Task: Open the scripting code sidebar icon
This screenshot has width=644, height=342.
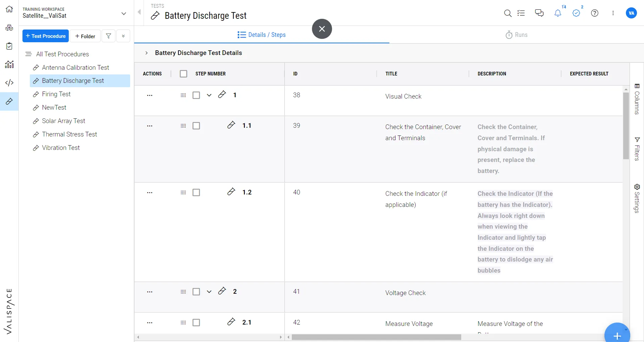Action: coord(9,82)
